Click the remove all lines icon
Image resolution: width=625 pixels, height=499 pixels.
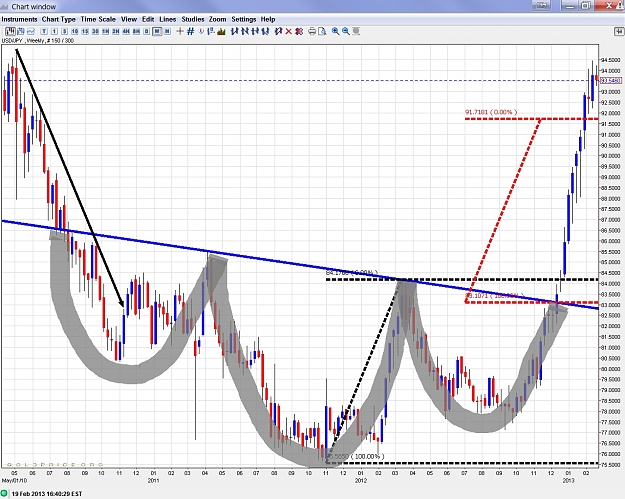(x=299, y=31)
